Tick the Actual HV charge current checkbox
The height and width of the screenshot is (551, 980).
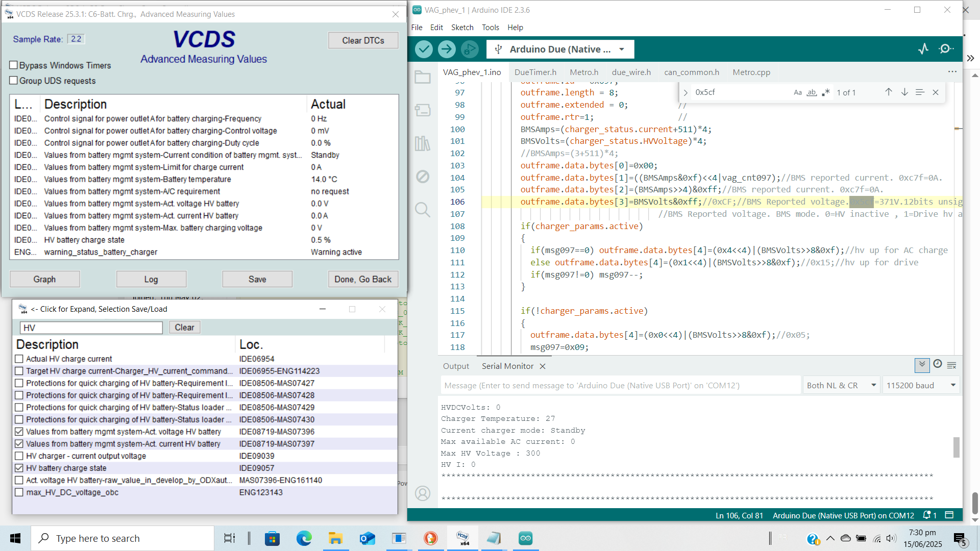[x=19, y=359]
